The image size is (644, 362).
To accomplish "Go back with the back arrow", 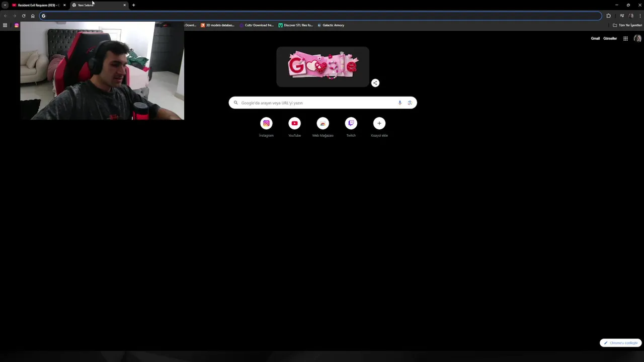I will pos(6,16).
